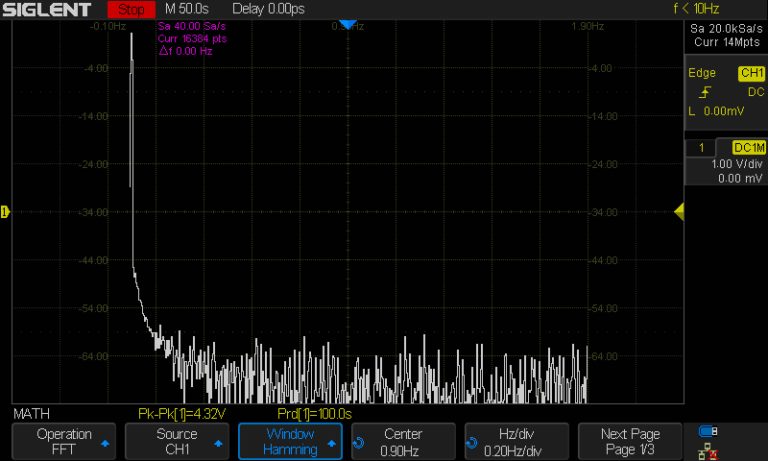Toggle the CH1 trigger source badge

750,73
